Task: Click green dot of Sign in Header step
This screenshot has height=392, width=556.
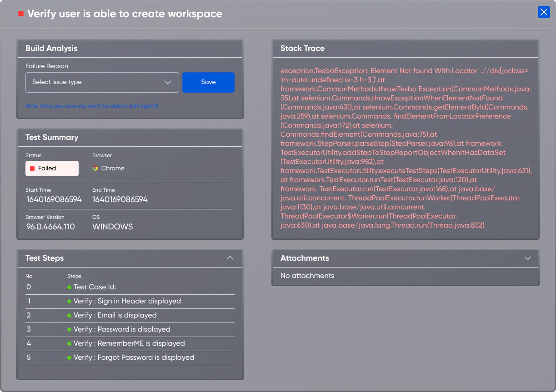Action: 70,301
